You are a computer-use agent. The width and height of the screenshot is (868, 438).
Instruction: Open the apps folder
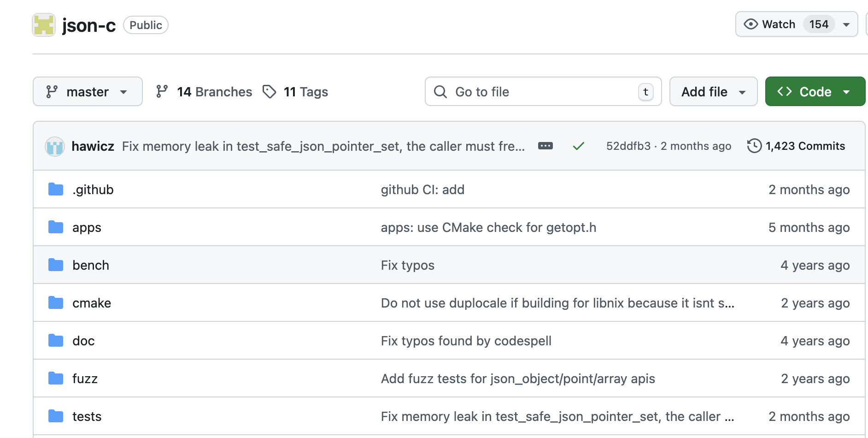coord(87,227)
